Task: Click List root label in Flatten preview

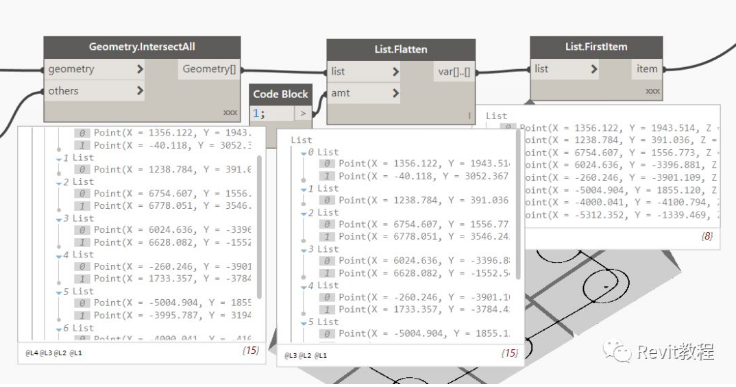Action: click(301, 140)
